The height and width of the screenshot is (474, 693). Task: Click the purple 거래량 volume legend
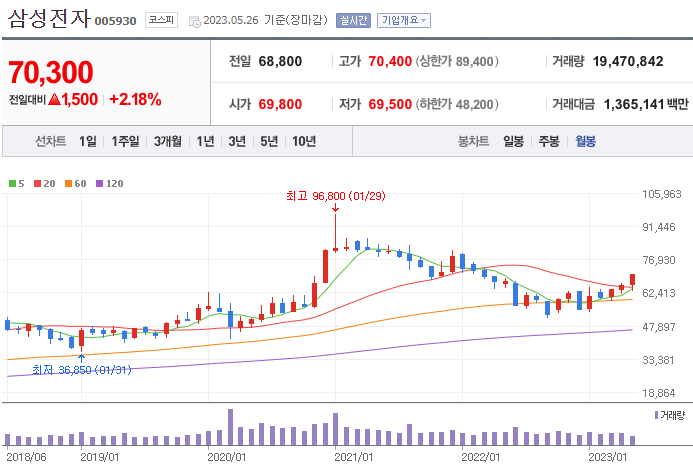click(670, 415)
